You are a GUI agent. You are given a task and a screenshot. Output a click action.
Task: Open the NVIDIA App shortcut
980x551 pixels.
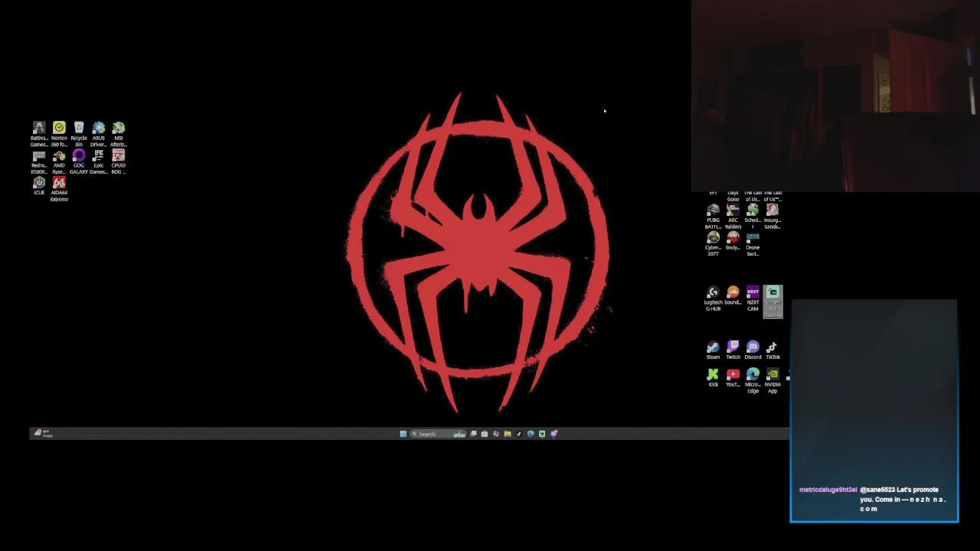click(773, 380)
